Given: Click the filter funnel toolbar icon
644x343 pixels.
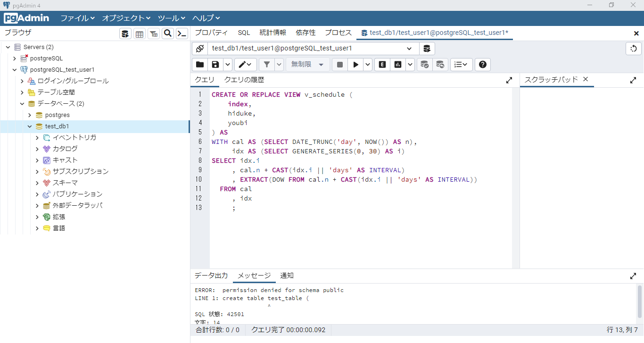Looking at the screenshot, I should click(x=266, y=65).
